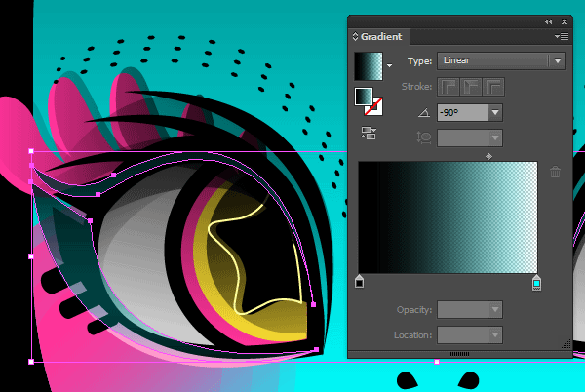Open the Gradient panel flyout menu
The width and height of the screenshot is (585, 392).
pos(561,36)
